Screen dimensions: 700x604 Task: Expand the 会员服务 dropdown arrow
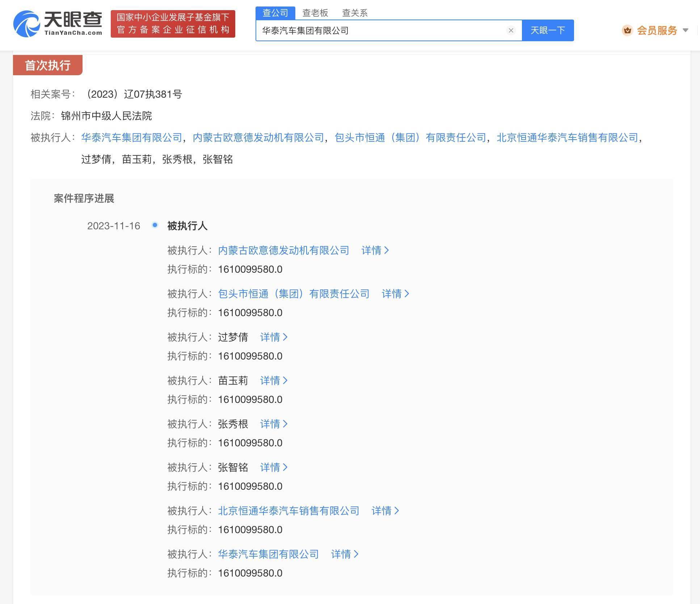[685, 30]
